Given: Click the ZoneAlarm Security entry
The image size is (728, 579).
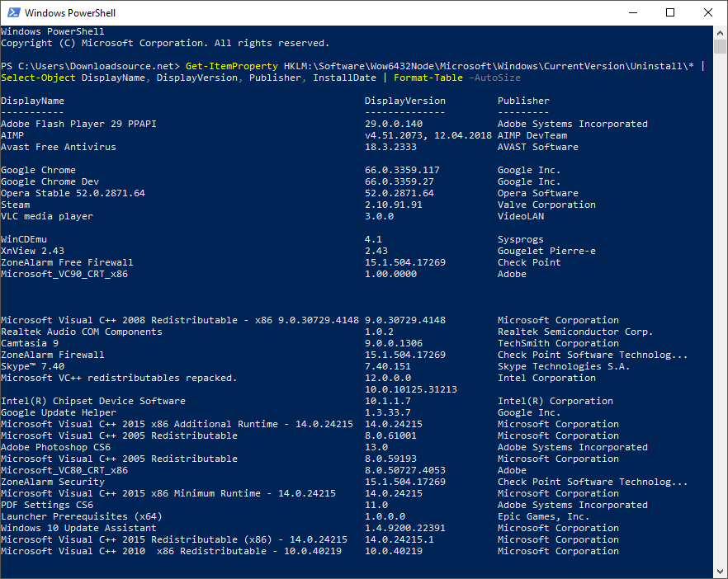Looking at the screenshot, I should point(53,482).
